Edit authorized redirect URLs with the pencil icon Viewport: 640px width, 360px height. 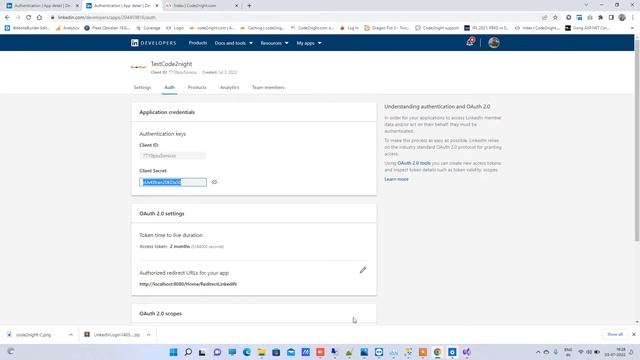pos(363,270)
